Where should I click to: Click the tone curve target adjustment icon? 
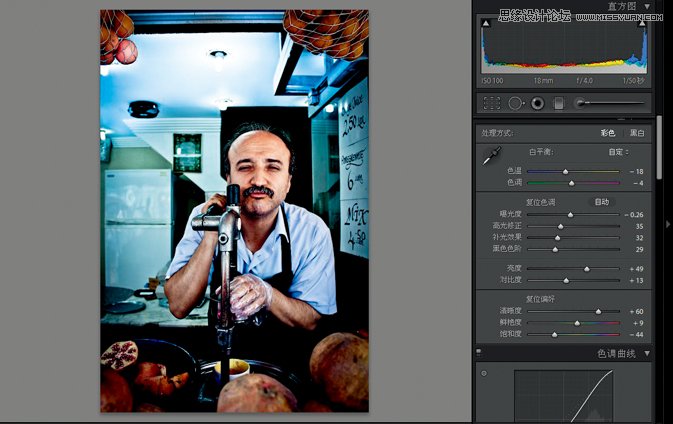point(484,373)
